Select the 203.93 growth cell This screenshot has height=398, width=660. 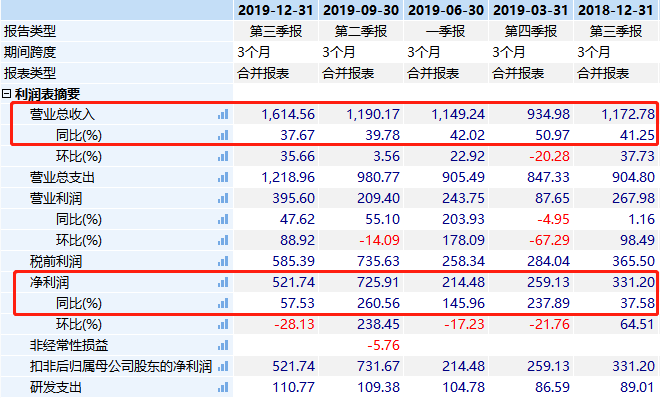click(x=463, y=220)
